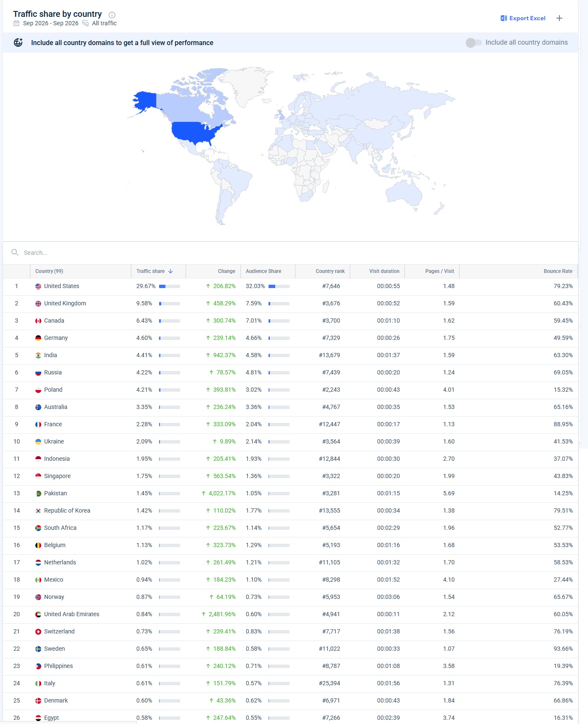Click the calendar icon beside Sep 2026

(x=16, y=23)
